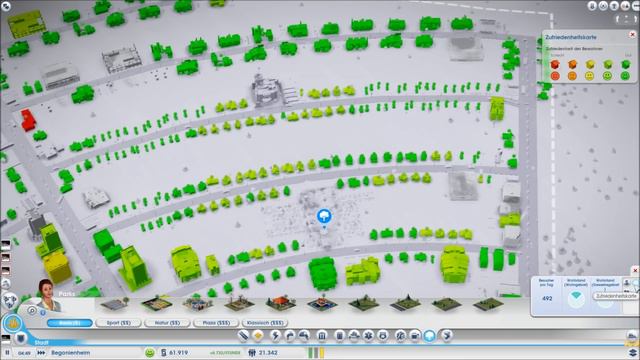
Task: Switch to the Natur ($$) tab
Action: click(167, 323)
